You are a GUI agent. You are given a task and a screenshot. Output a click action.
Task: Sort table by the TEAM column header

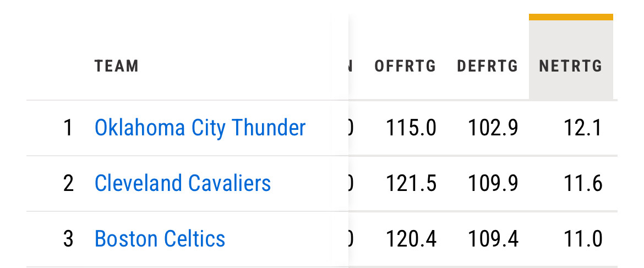click(x=116, y=67)
